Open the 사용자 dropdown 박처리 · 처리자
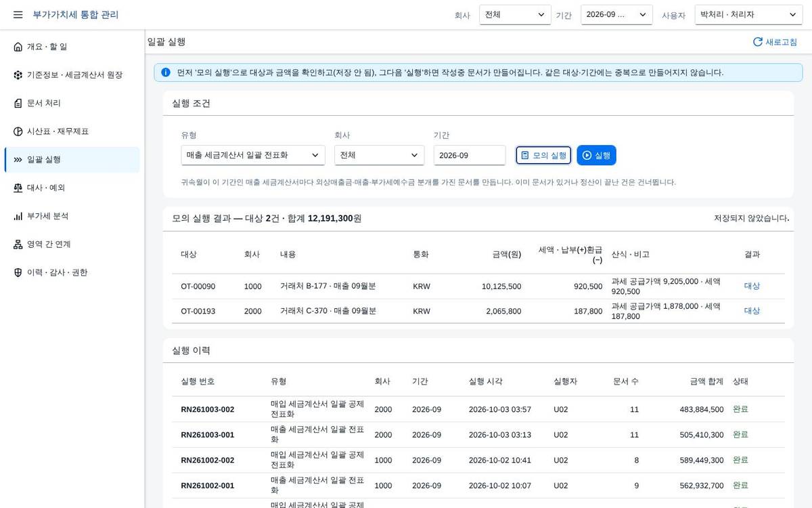Screen dimensions: 812x508 click(x=748, y=15)
